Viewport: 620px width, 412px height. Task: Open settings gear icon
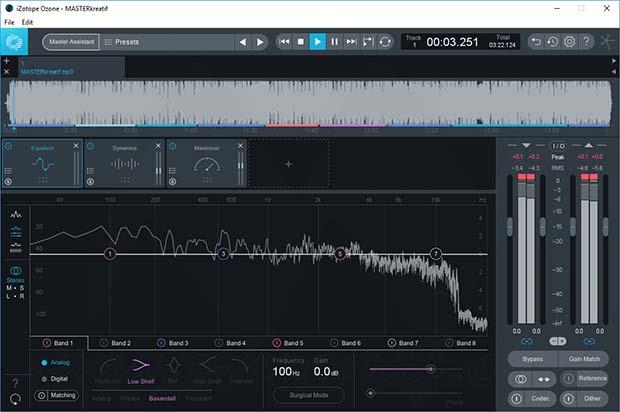coord(569,42)
